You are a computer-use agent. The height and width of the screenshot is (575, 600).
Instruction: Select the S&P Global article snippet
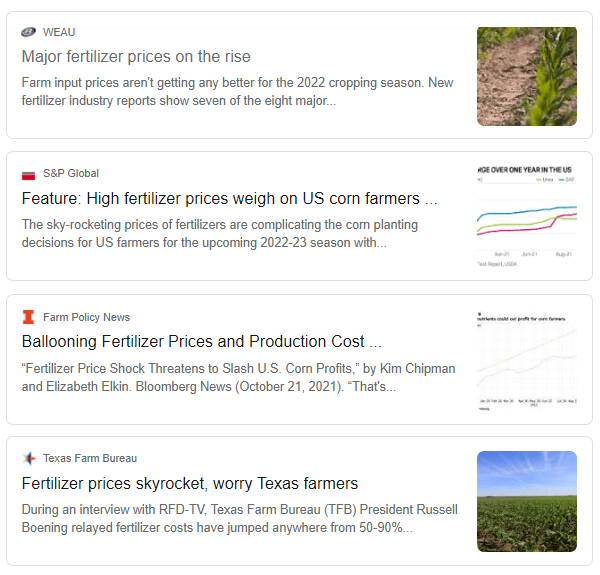click(x=220, y=233)
